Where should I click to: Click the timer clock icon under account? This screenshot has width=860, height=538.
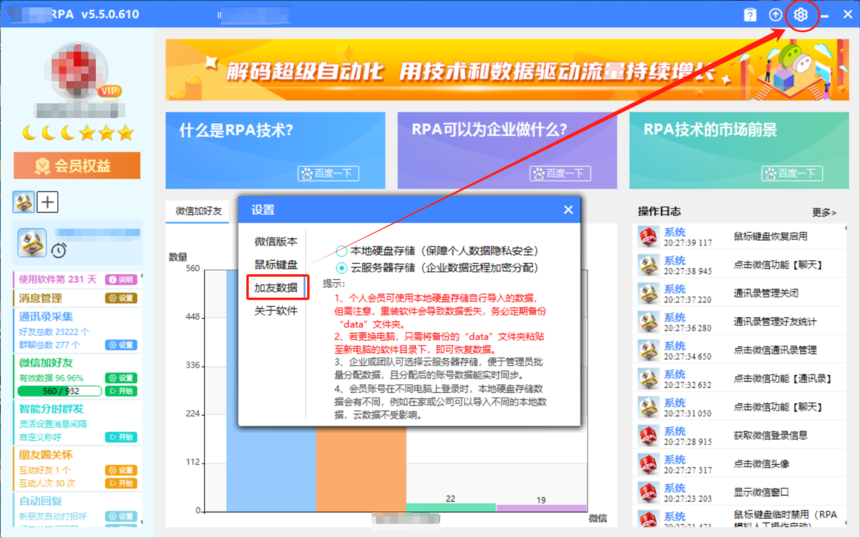point(59,249)
